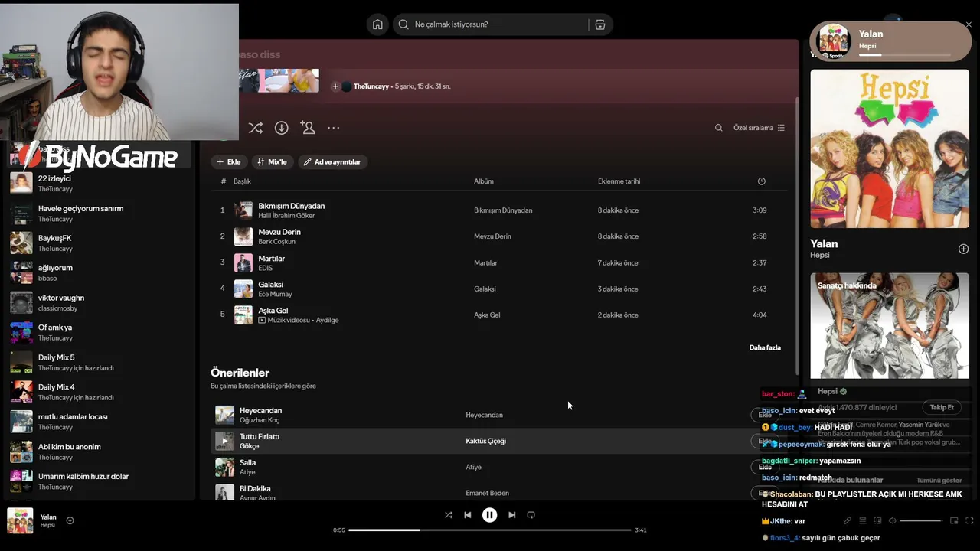Screen dimensions: 980x551
Task: Open connect to a device icon
Action: 877,520
